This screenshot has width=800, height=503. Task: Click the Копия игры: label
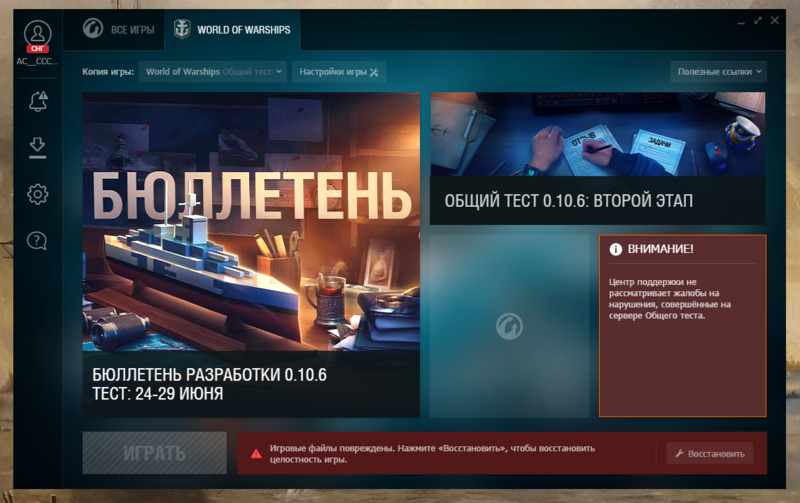point(108,72)
